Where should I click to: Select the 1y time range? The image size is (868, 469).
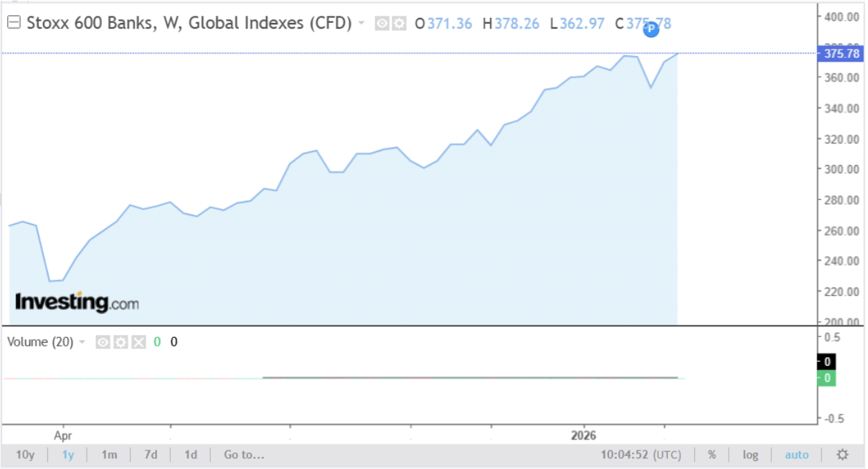[68, 455]
